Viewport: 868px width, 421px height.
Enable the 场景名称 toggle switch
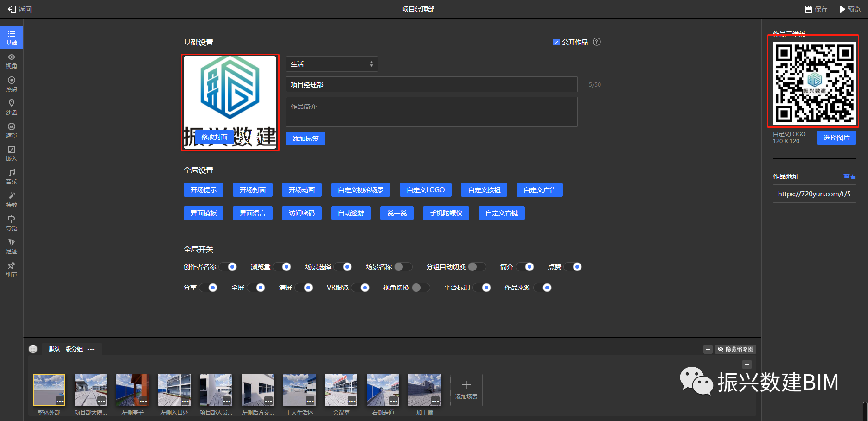pos(402,267)
